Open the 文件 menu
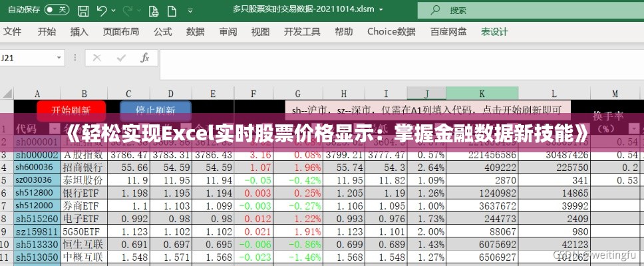This screenshot has width=644, height=266. click(12, 31)
